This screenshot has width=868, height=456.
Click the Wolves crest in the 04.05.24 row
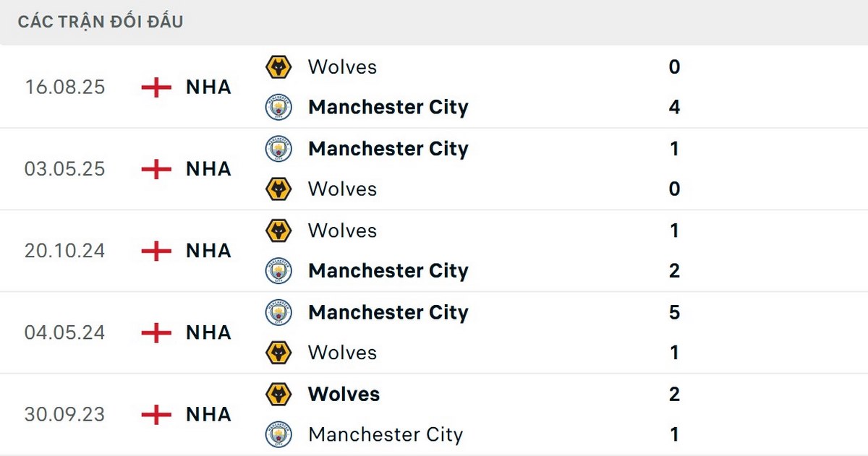(x=278, y=353)
